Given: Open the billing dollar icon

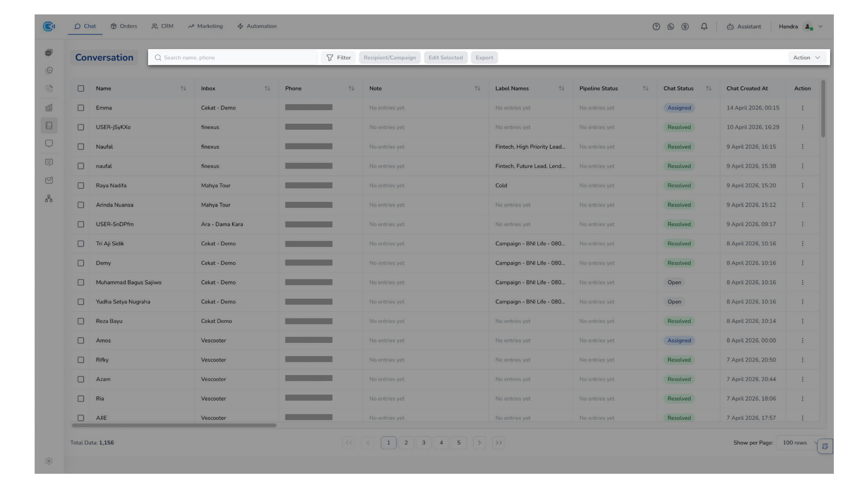Looking at the screenshot, I should point(685,27).
